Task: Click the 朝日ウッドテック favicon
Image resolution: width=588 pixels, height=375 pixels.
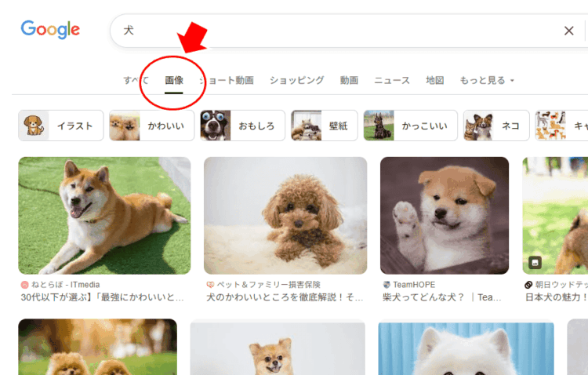Action: [528, 285]
